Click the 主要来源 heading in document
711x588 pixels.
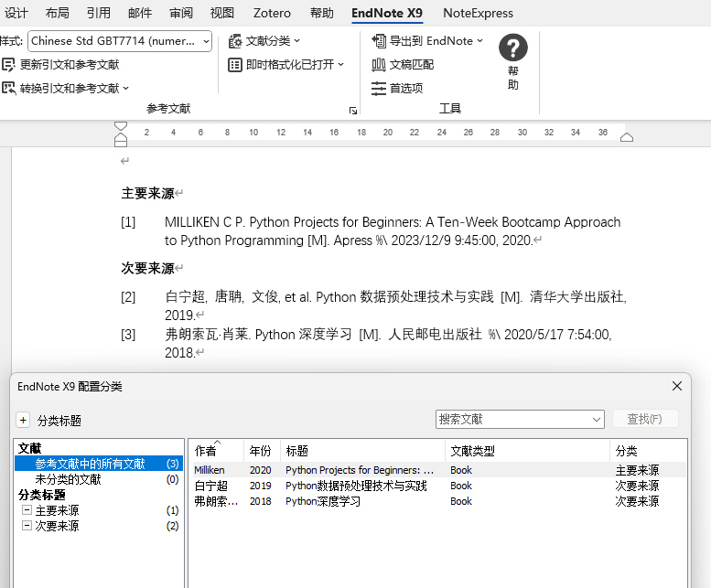point(147,194)
